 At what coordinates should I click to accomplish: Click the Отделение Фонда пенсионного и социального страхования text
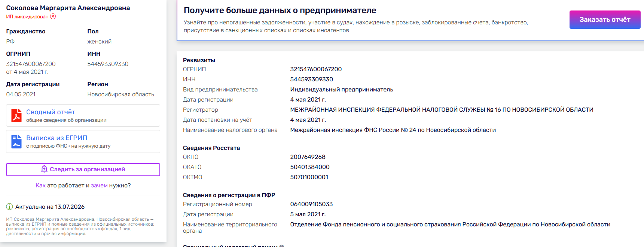coord(450,225)
